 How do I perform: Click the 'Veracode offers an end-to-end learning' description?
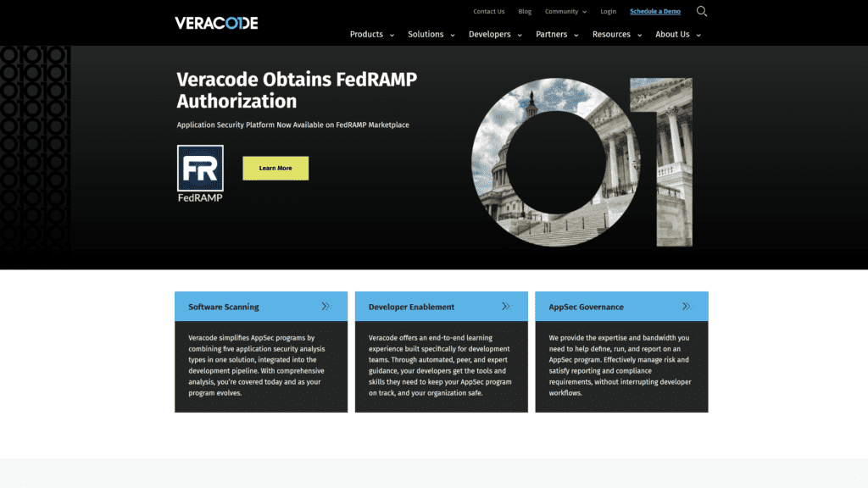coord(440,365)
